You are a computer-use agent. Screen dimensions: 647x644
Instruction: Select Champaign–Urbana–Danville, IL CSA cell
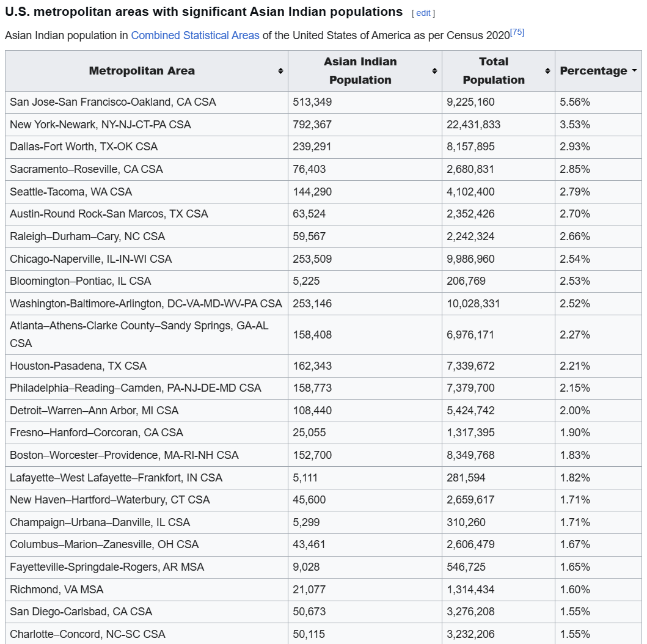pos(147,522)
